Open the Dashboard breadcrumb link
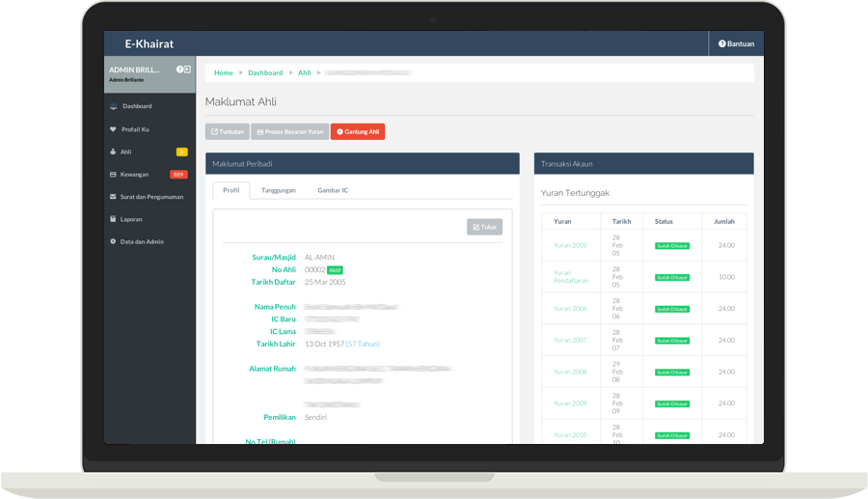Image resolution: width=868 pixels, height=499 pixels. click(x=265, y=72)
